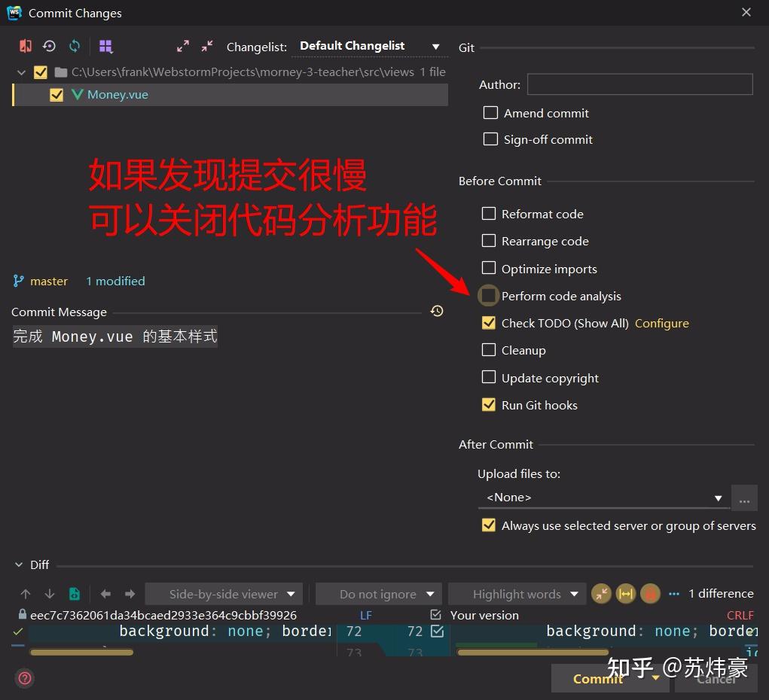Viewport: 769px width, 700px height.
Task: Enable Optimize imports checkbox
Action: tap(489, 268)
